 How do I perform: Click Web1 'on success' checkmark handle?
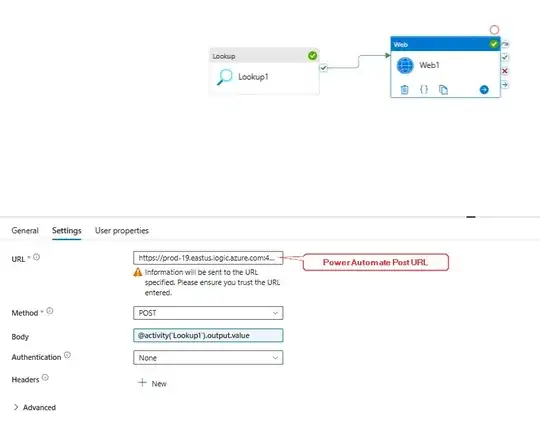coord(505,57)
